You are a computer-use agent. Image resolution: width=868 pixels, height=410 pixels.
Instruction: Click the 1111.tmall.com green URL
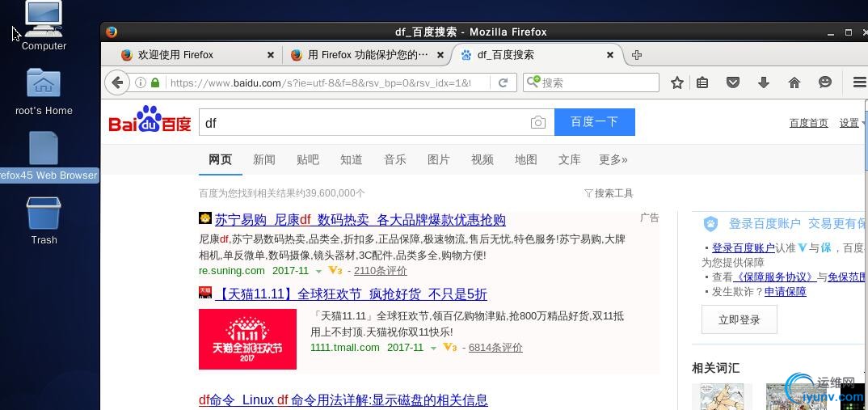[x=345, y=348]
